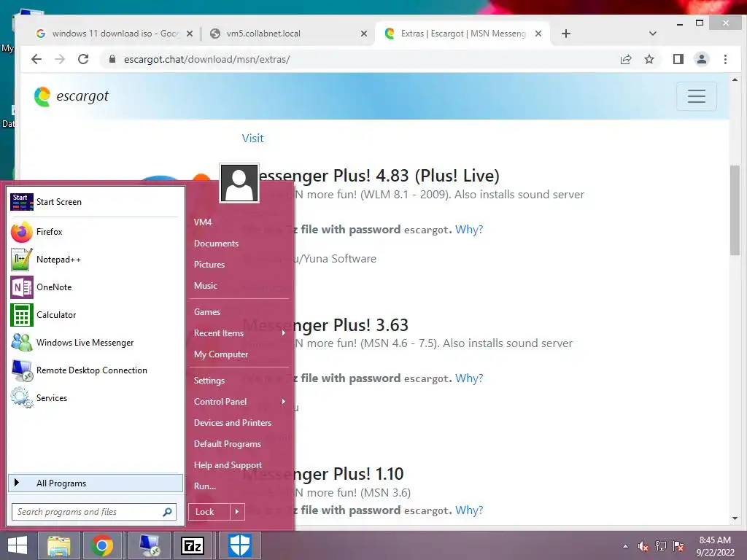The height and width of the screenshot is (560, 747).
Task: Click the taskbar clock showing 8:45 AM
Action: 715,546
